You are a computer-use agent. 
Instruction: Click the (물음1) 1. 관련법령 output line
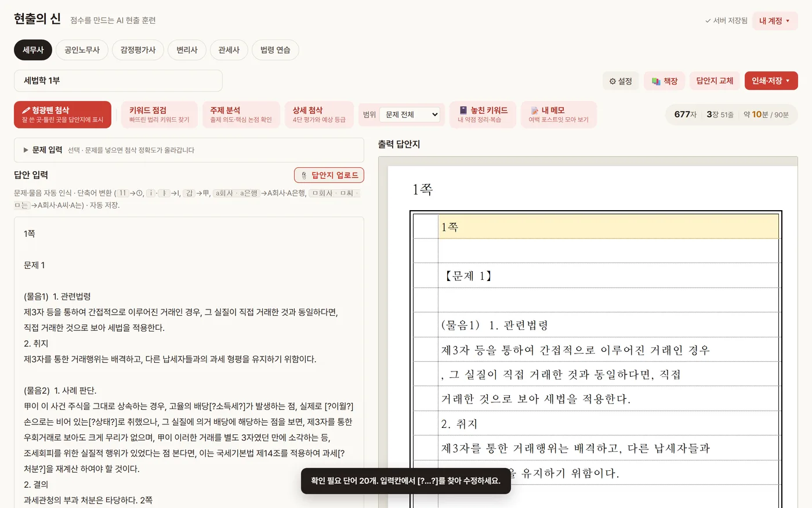(495, 325)
